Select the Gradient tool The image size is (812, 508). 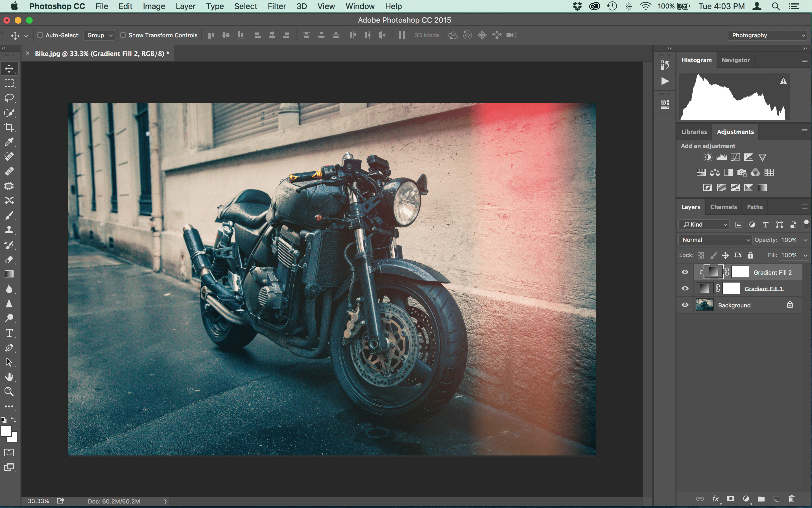9,273
